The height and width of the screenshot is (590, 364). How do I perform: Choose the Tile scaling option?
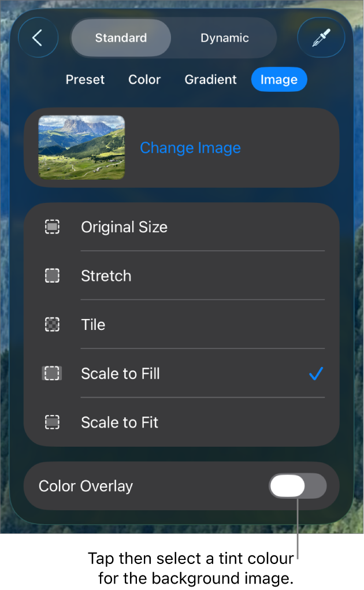[93, 324]
